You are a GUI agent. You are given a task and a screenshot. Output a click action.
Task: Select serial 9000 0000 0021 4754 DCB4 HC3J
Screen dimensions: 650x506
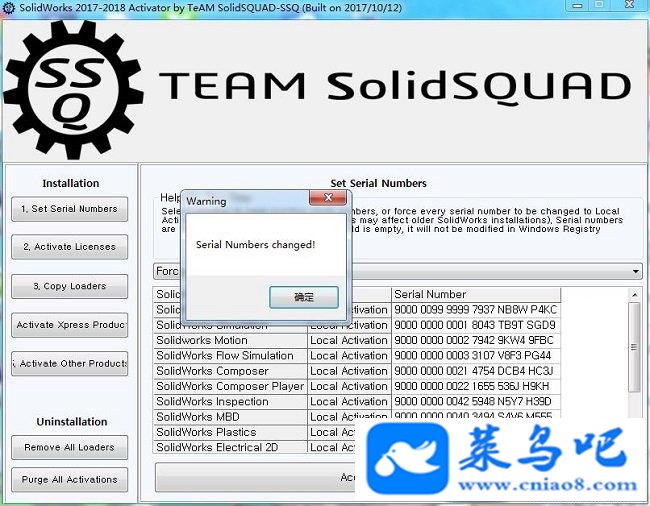pos(475,371)
